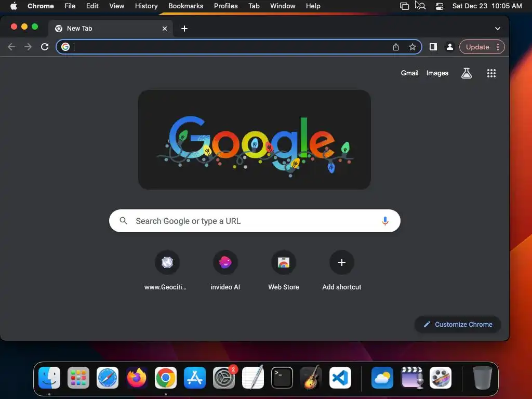The image size is (532, 399).
Task: Open the Apple menu
Action: pos(14,6)
